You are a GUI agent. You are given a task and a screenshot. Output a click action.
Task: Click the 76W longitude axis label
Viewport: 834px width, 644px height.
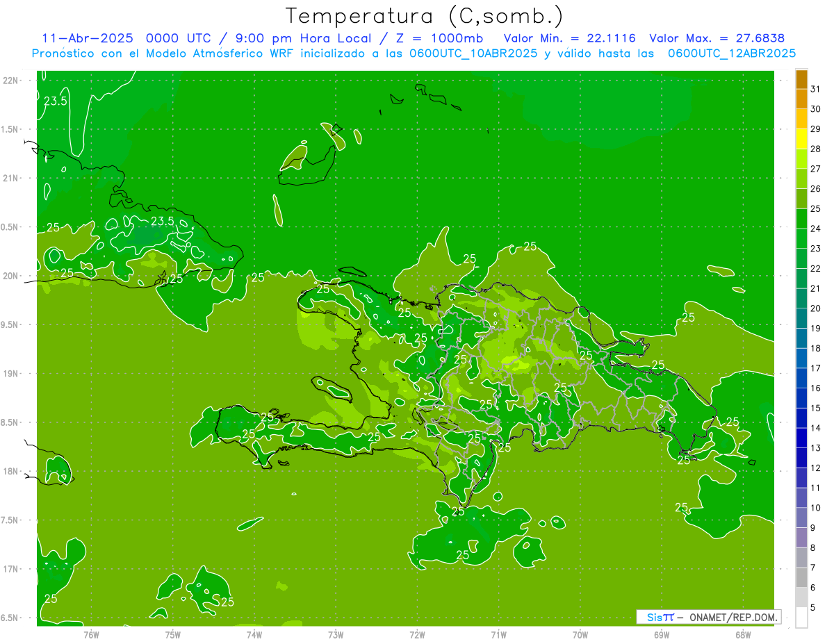[91, 634]
